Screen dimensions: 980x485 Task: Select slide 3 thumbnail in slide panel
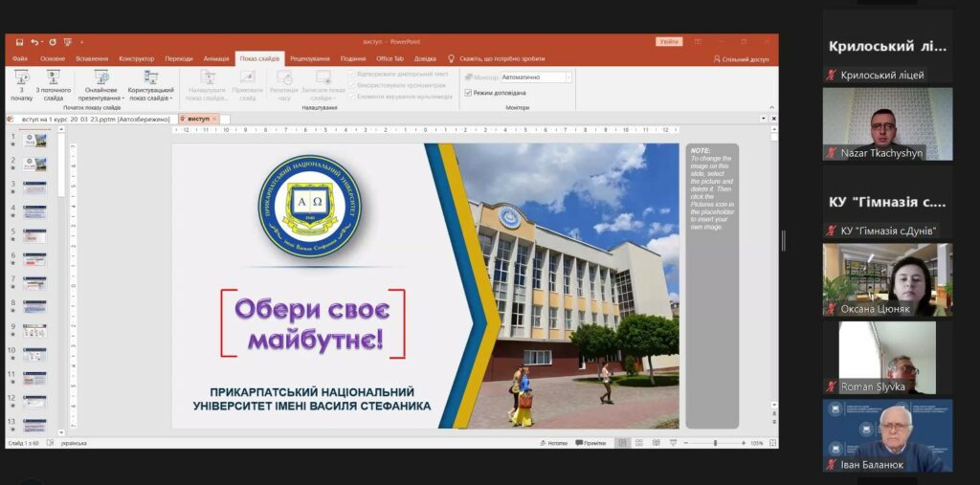pos(34,187)
